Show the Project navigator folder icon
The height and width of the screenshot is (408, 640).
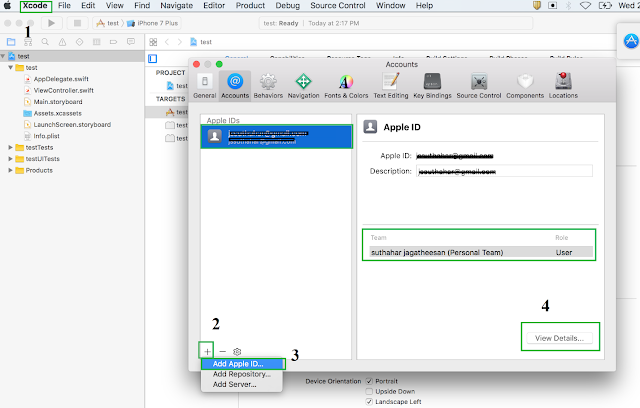(11, 42)
